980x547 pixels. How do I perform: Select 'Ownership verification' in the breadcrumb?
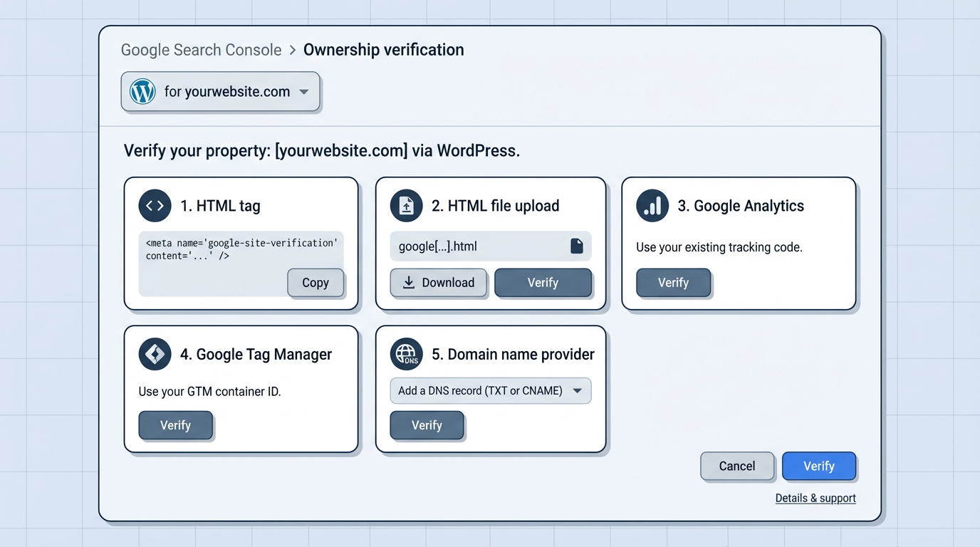click(x=383, y=50)
